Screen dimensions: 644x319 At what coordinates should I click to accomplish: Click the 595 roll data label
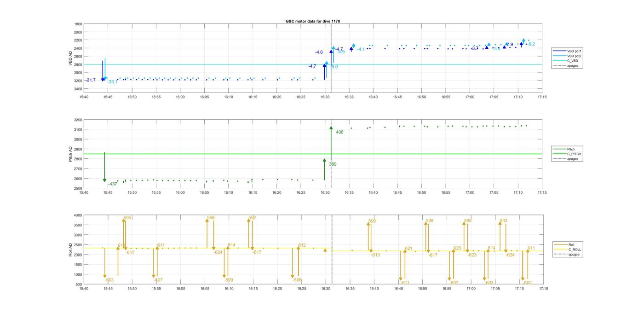pos(127,218)
